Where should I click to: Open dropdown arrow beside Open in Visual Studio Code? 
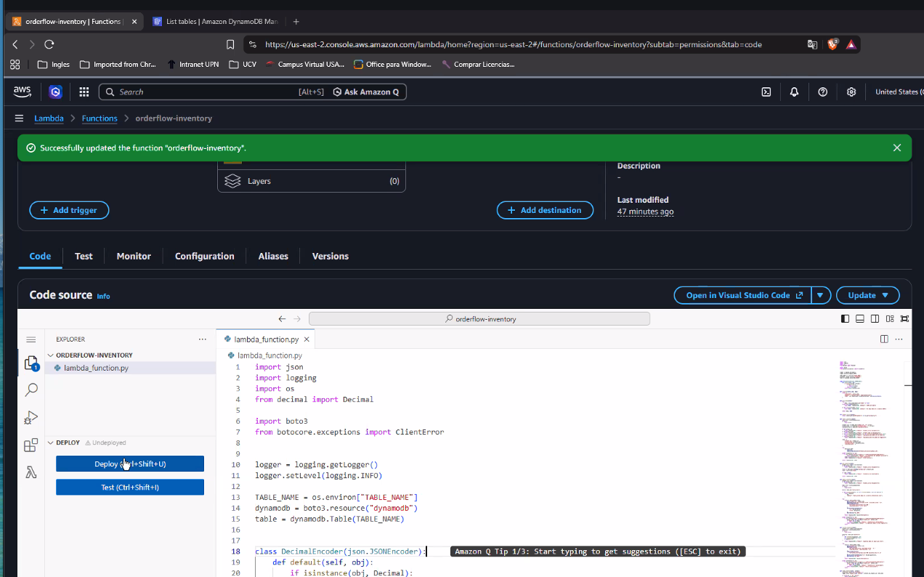[x=821, y=296]
